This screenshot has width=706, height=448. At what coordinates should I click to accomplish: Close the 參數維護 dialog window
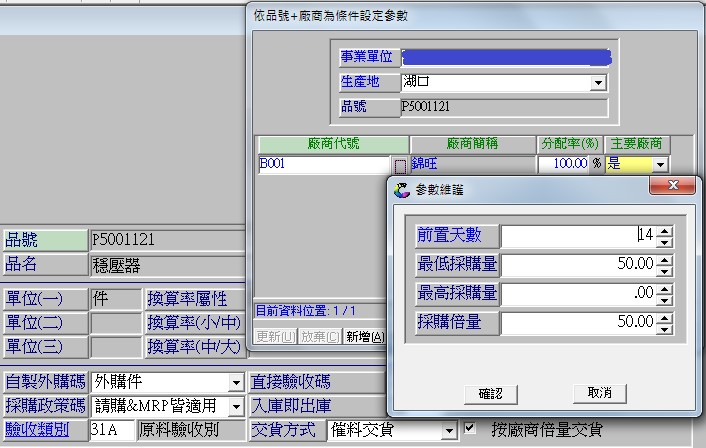(673, 185)
